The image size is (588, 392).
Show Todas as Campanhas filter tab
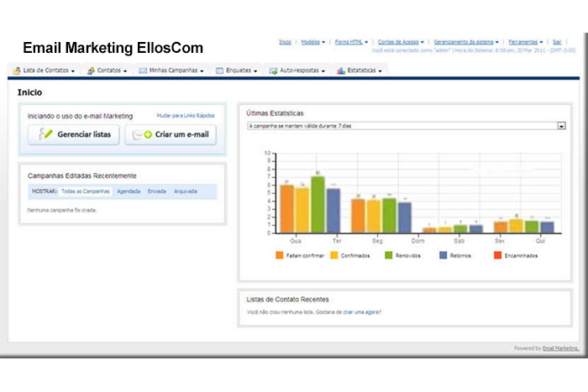click(x=85, y=191)
